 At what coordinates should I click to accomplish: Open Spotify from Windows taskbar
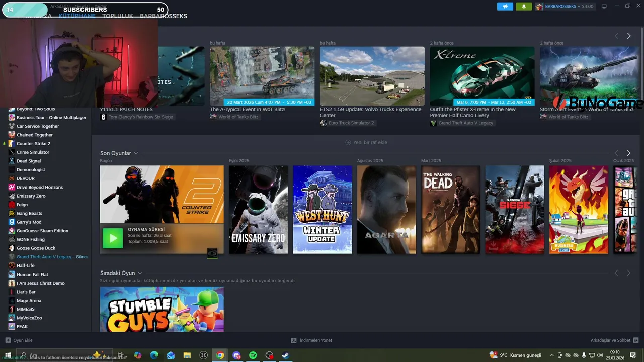click(x=253, y=355)
